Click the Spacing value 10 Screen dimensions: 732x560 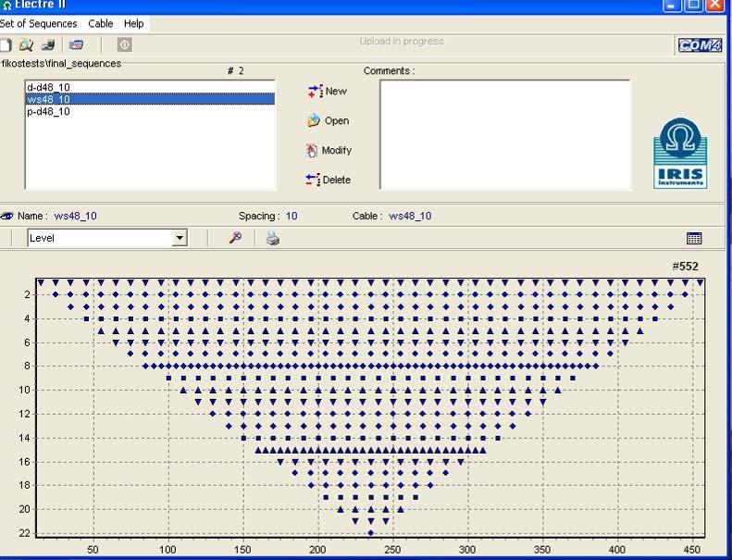point(292,216)
